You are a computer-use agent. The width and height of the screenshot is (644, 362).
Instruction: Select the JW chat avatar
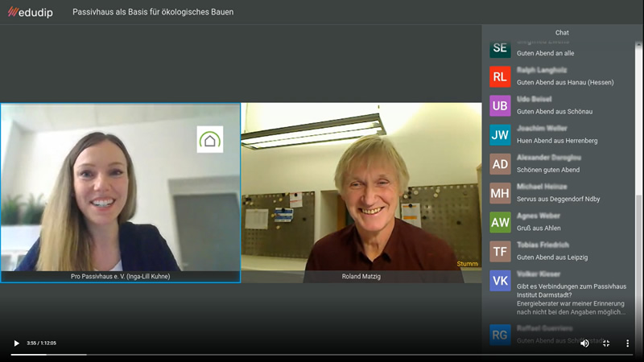[500, 135]
